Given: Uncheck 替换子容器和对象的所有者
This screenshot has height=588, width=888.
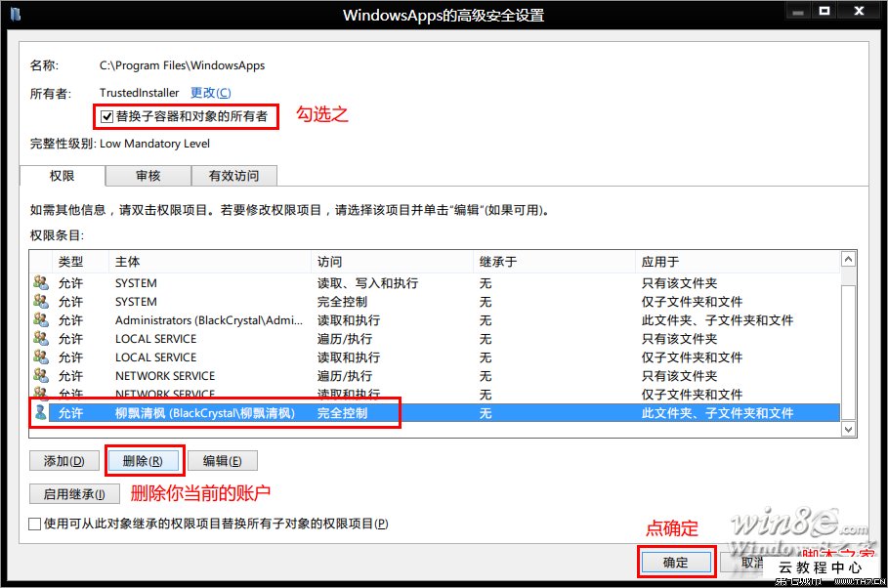Looking at the screenshot, I should click(106, 116).
